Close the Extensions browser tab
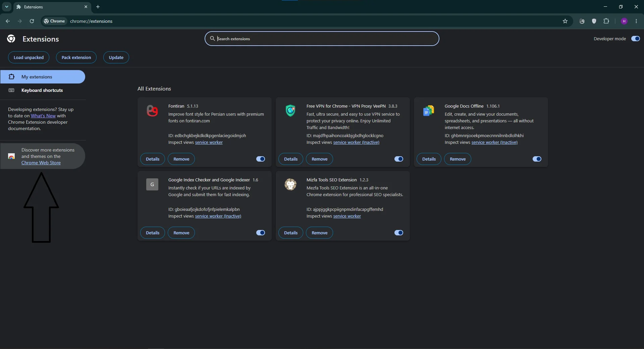 86,7
